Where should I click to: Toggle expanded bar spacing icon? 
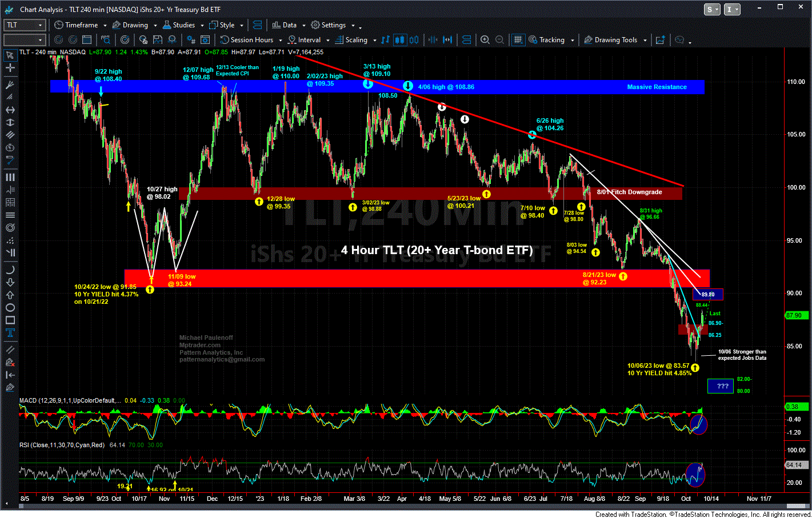[447, 40]
